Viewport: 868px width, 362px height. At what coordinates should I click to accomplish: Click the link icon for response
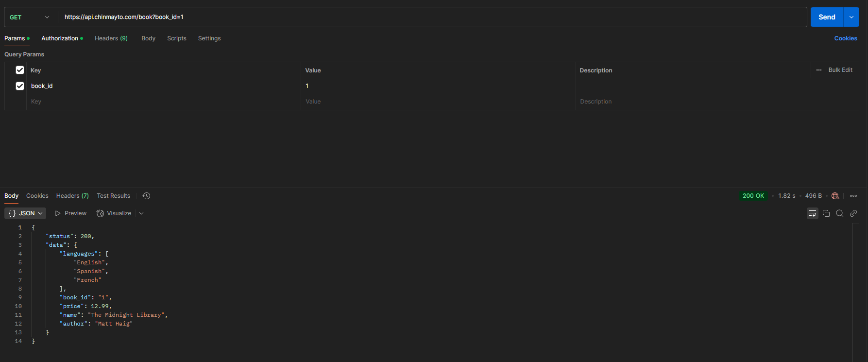point(853,213)
